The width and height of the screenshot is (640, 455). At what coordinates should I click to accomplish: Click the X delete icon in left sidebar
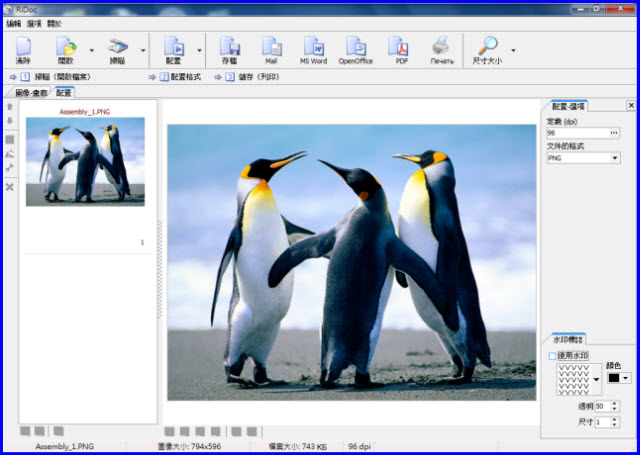[10, 187]
